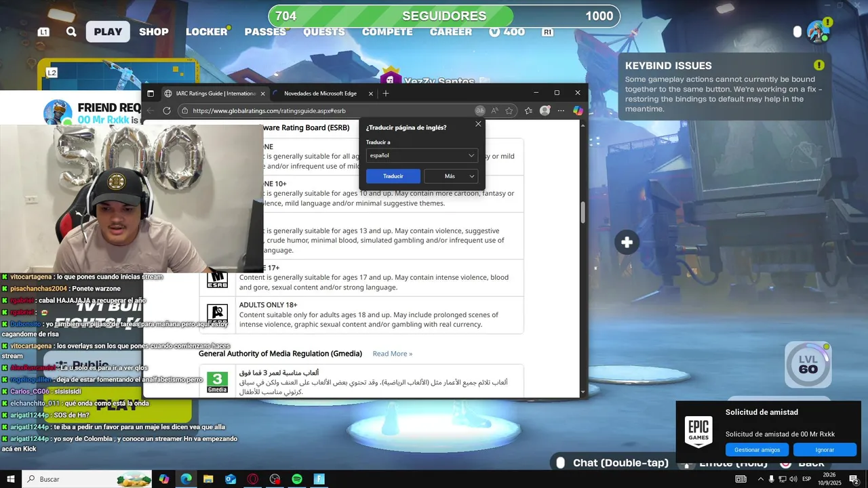The image size is (868, 488).
Task: Select the PLAY tab in Fortnite menu
Action: [108, 32]
